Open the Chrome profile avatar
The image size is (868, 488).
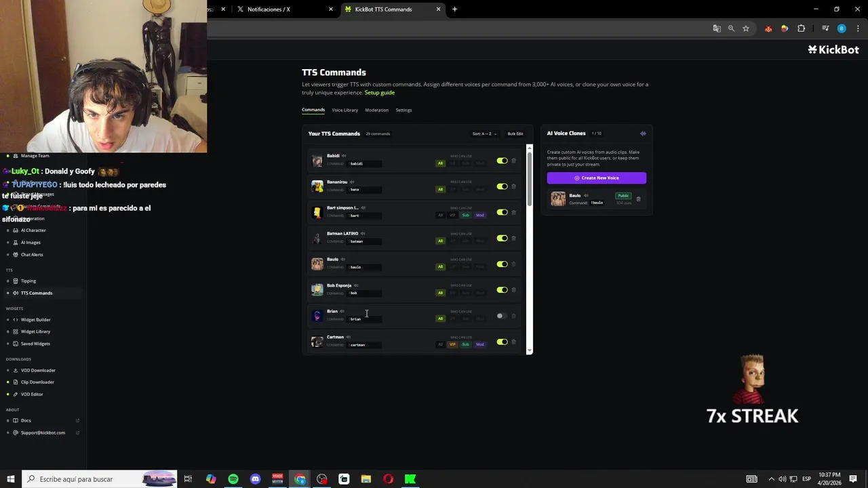(x=842, y=28)
